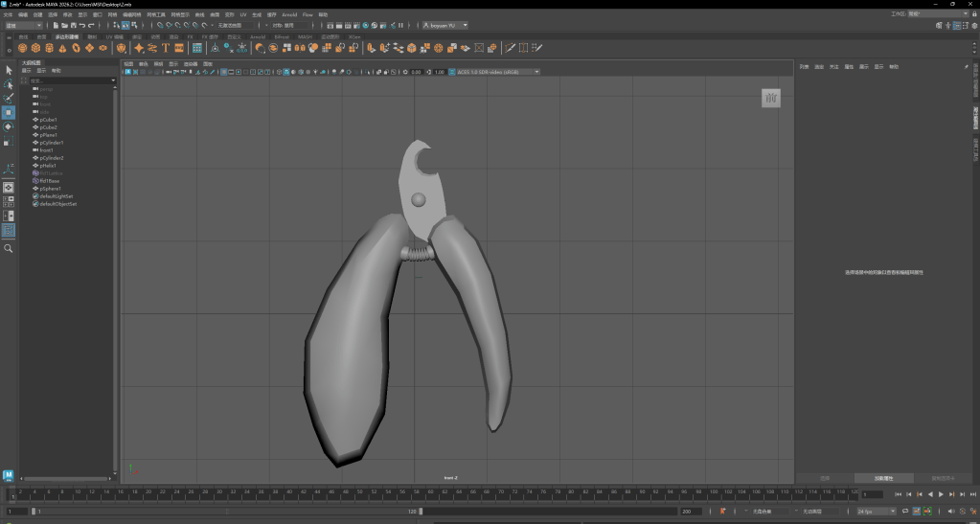This screenshot has height=524, width=980.
Task: Click the Type text tool shelf icon
Action: pyautogui.click(x=166, y=48)
